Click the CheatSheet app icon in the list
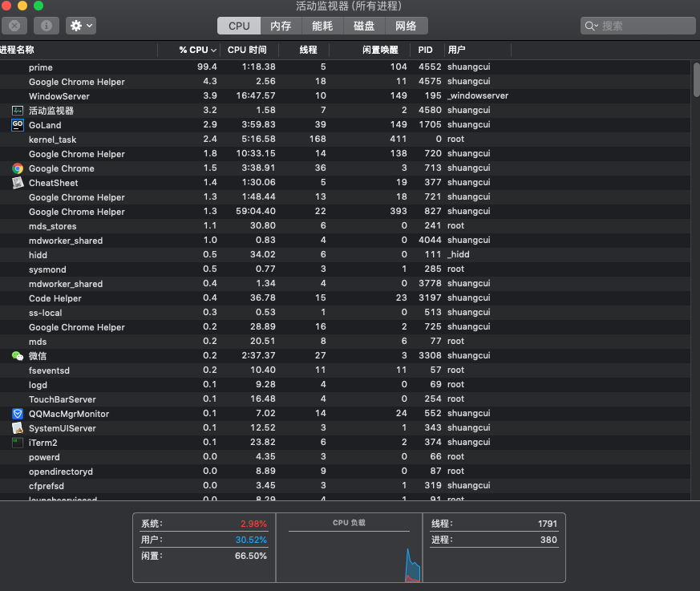 [x=18, y=183]
